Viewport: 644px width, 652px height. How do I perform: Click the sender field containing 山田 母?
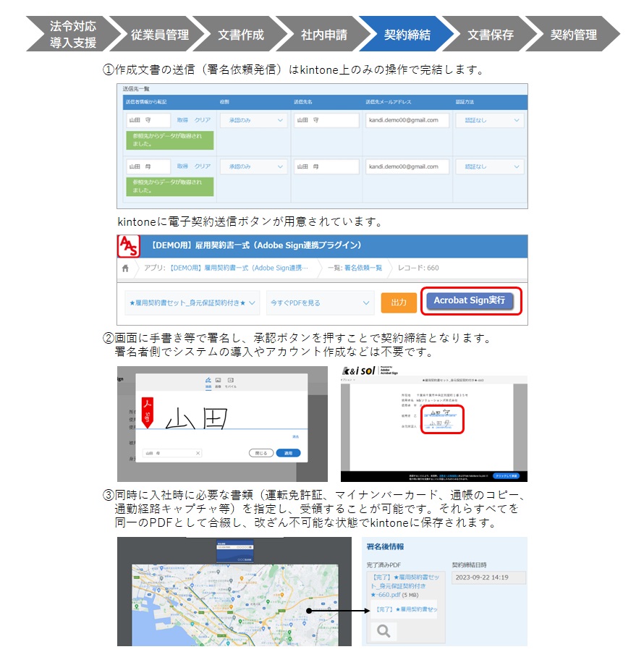pyautogui.click(x=148, y=166)
